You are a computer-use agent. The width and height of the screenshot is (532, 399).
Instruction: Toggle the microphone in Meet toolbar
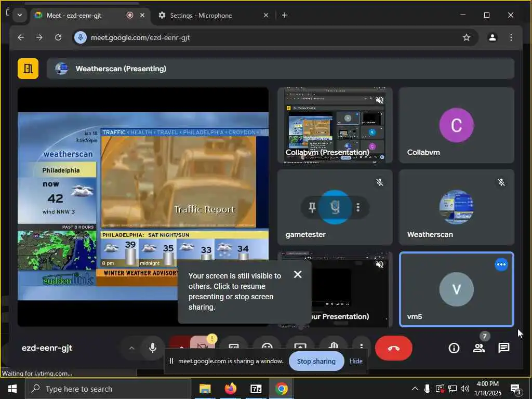pyautogui.click(x=153, y=348)
